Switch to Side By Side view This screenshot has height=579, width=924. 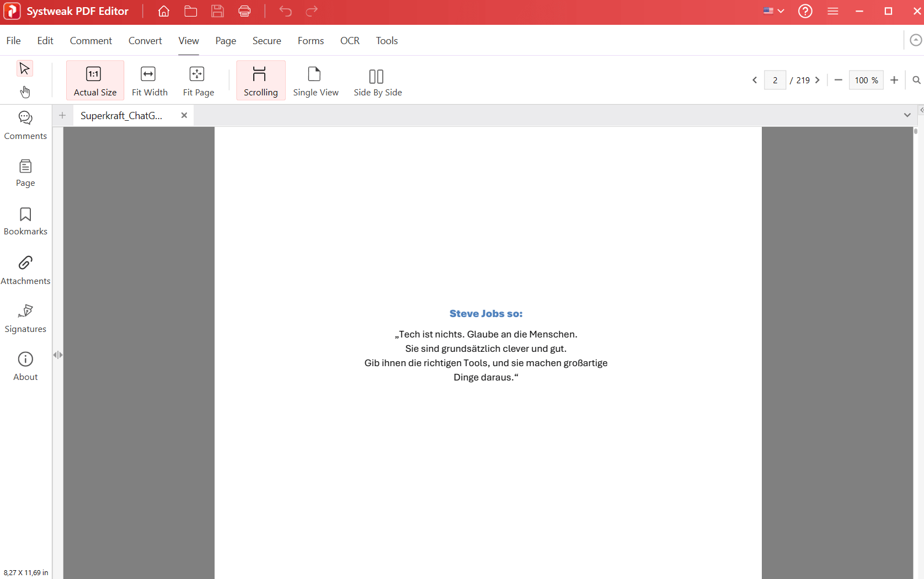(x=377, y=81)
